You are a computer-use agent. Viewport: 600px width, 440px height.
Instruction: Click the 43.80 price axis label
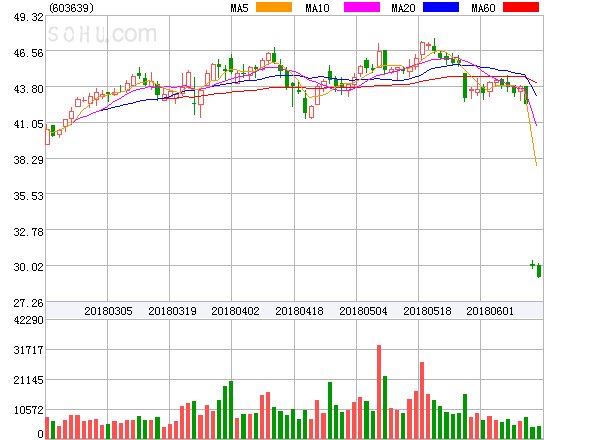pyautogui.click(x=29, y=89)
